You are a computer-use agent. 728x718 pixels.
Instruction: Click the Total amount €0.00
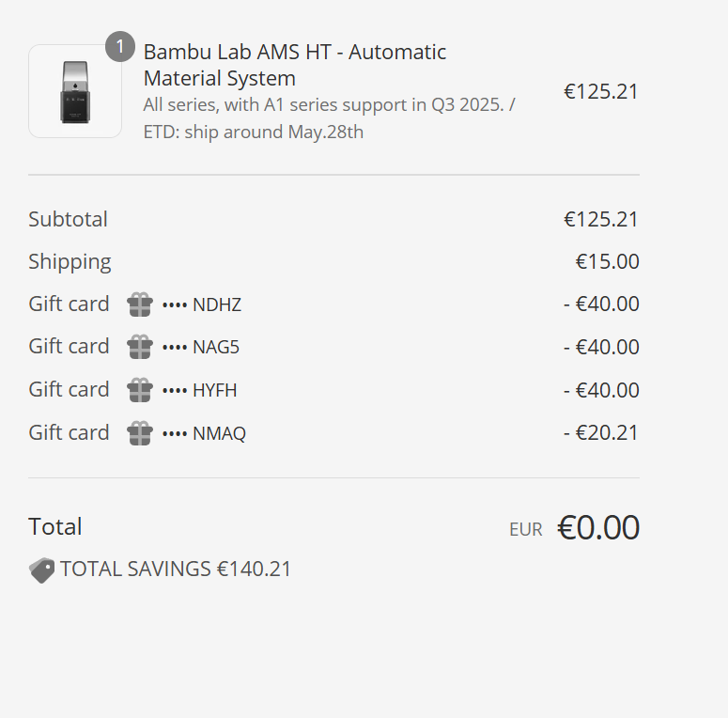(598, 527)
